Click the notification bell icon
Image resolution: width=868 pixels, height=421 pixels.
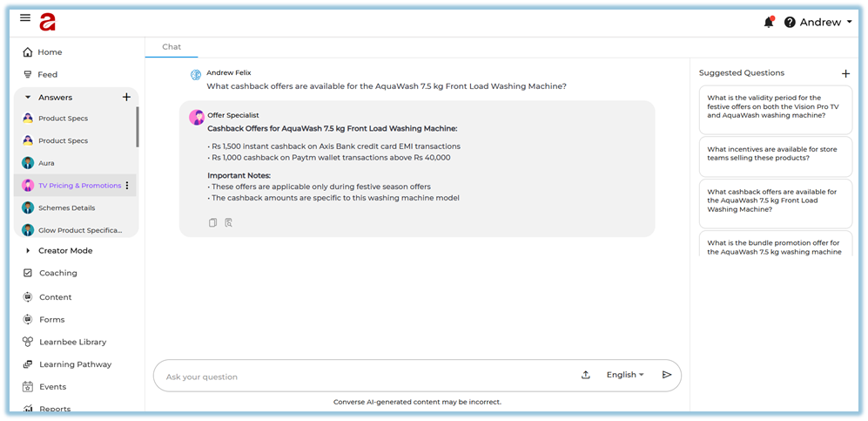768,23
